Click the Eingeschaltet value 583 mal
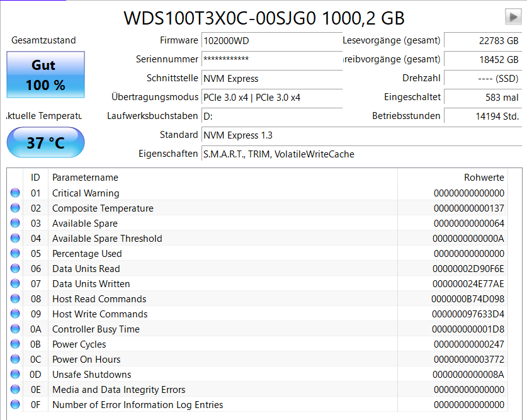Image resolution: width=527 pixels, height=420 pixels. tap(483, 98)
